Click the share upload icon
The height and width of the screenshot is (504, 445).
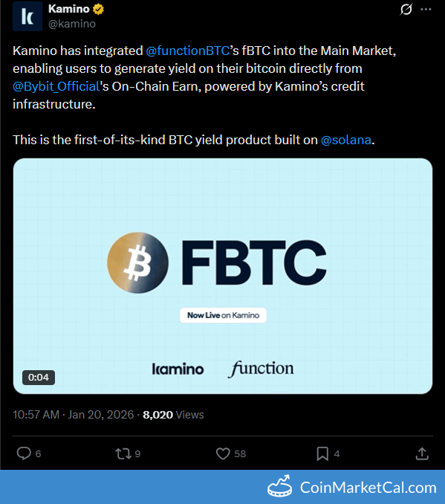point(422,453)
